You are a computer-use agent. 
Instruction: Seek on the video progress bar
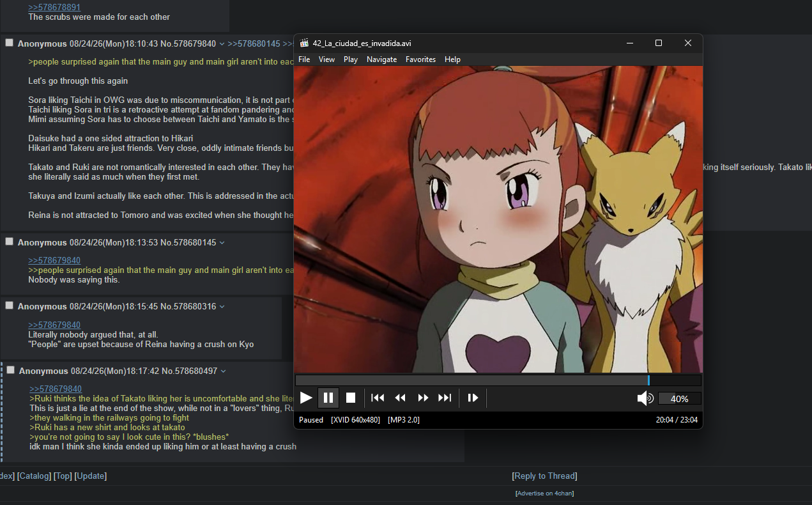498,380
